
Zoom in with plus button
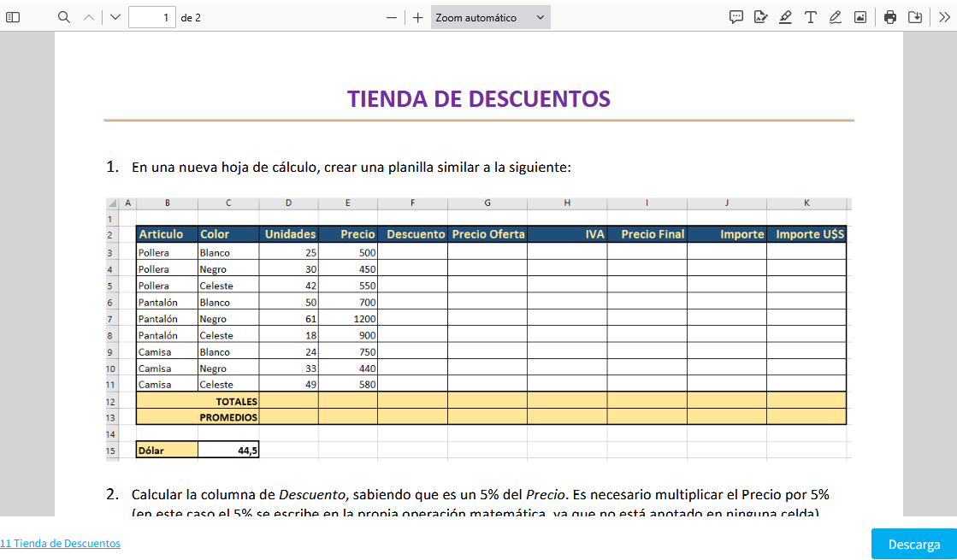pos(417,17)
